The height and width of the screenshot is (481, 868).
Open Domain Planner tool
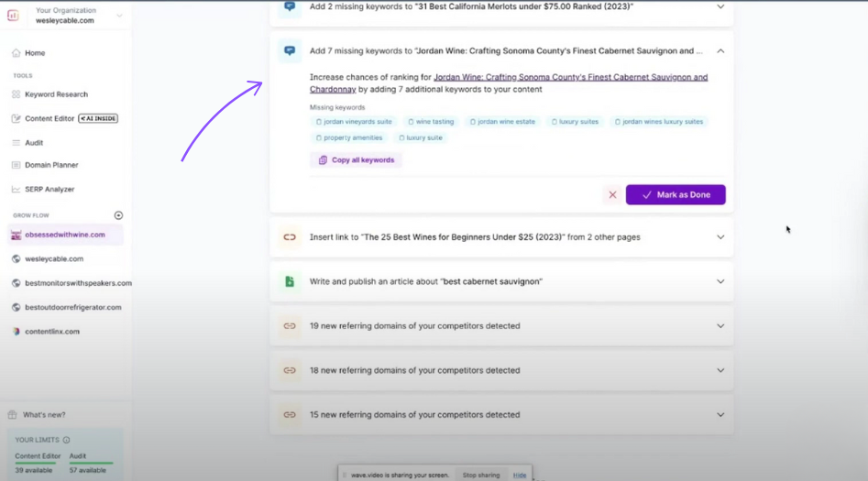(51, 165)
